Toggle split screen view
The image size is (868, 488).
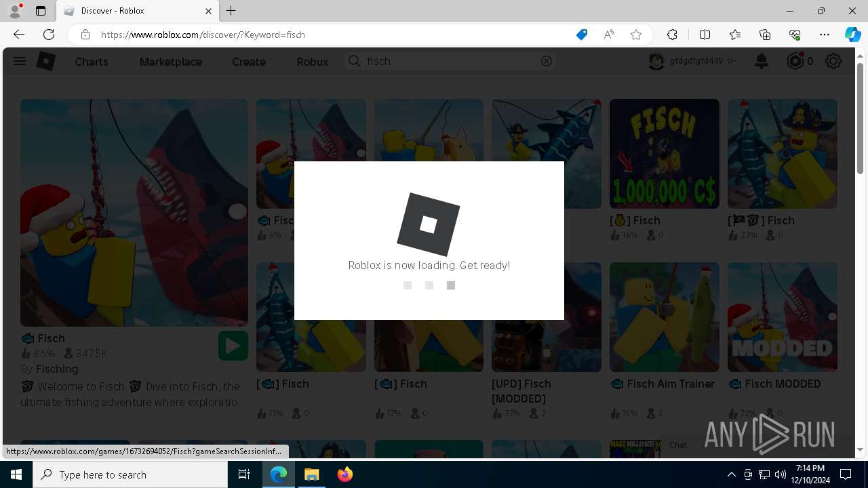coord(705,35)
